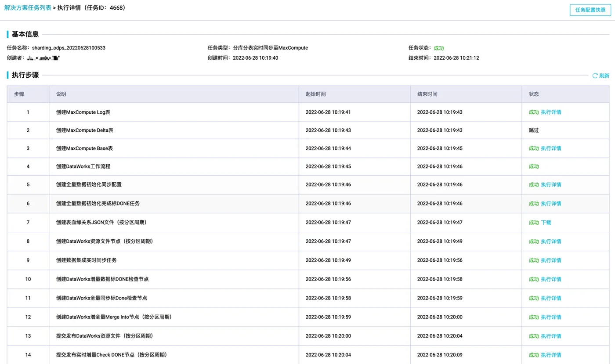The width and height of the screenshot is (615, 364).
Task: Click the 跳过 status in step 2
Action: [x=534, y=130]
